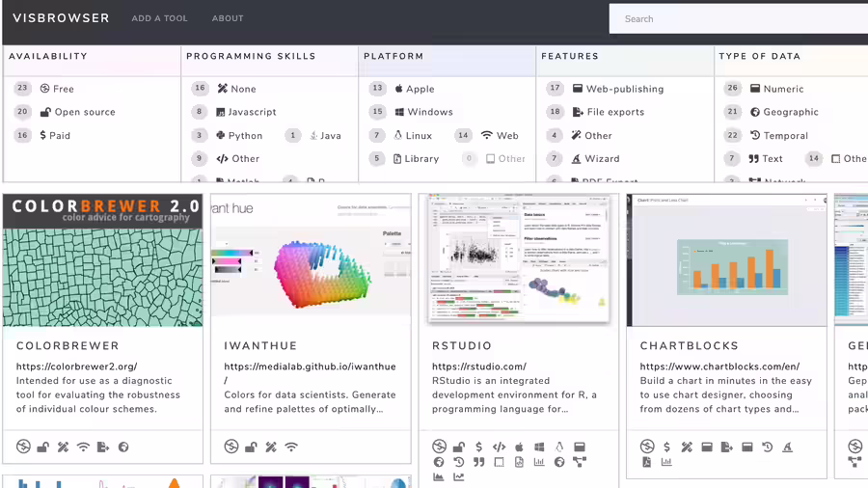Viewport: 868px width, 488px height.
Task: Click the Apple icon on RStudio card
Action: pyautogui.click(x=519, y=447)
